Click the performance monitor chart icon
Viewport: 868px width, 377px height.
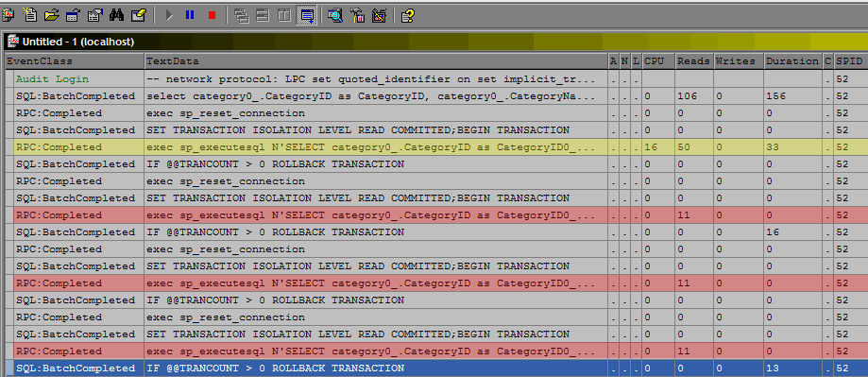379,15
